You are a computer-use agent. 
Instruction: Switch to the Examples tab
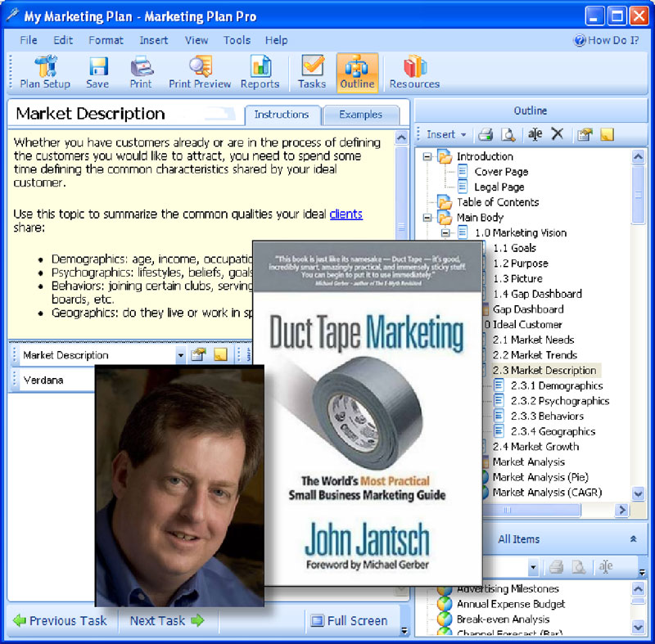(x=360, y=115)
